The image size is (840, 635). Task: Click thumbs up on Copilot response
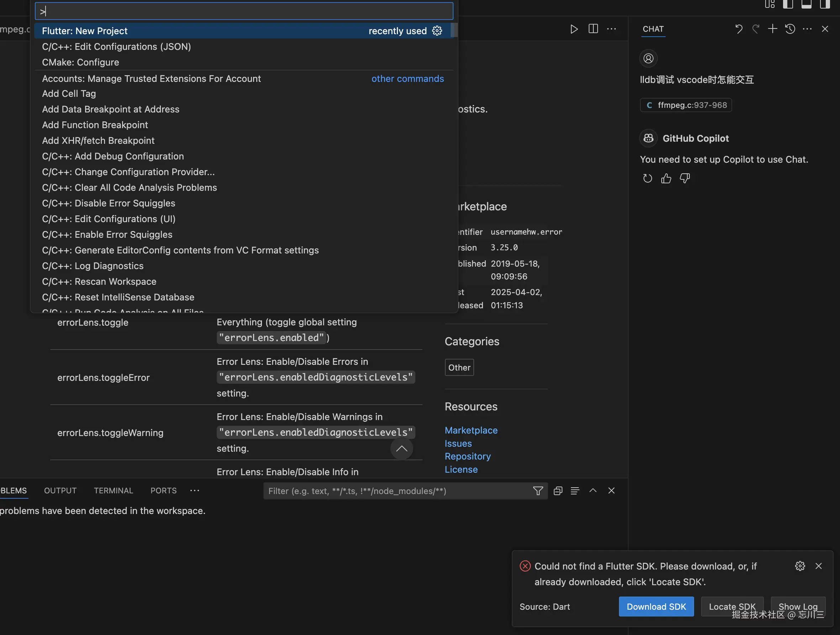pos(666,178)
